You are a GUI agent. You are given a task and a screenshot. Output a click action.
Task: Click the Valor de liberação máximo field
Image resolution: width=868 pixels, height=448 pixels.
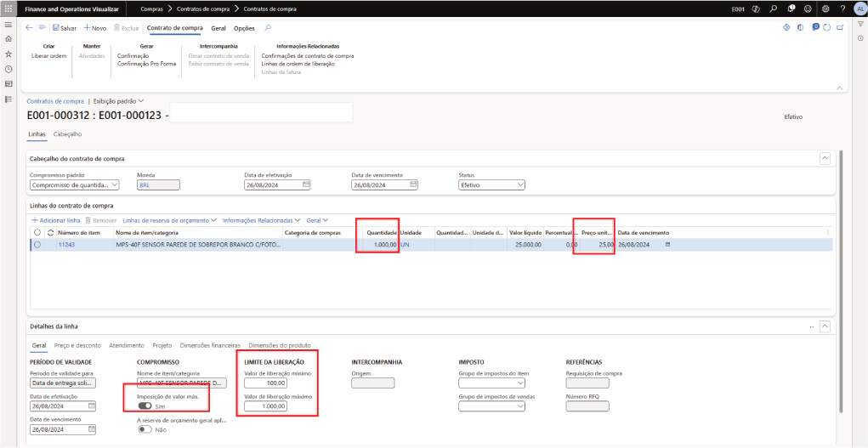point(266,406)
